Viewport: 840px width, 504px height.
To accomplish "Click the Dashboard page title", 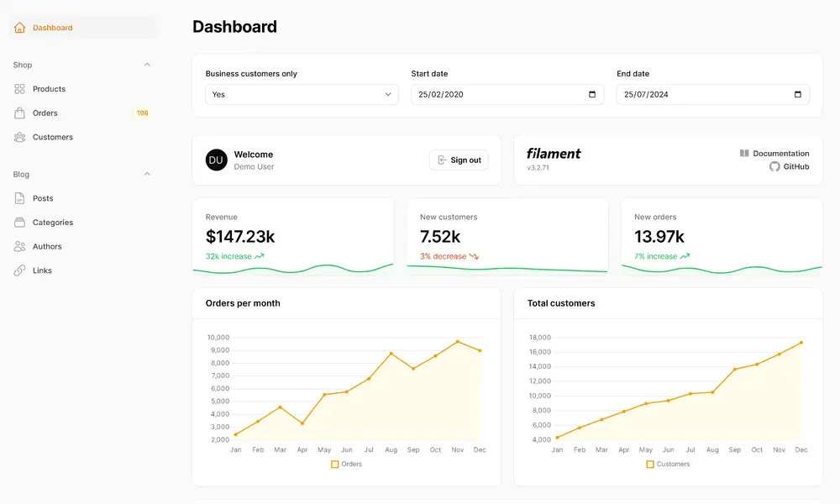I will pos(234,27).
